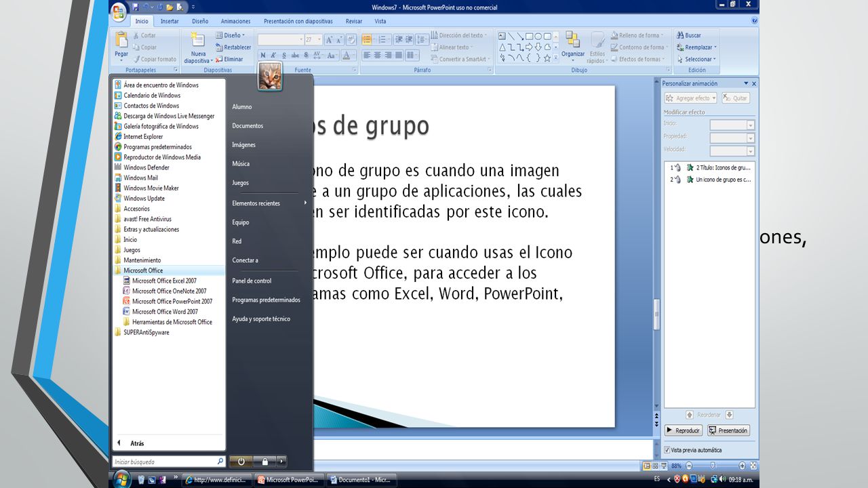Select the right arrow shape
This screenshot has width=868, height=488.
point(530,47)
